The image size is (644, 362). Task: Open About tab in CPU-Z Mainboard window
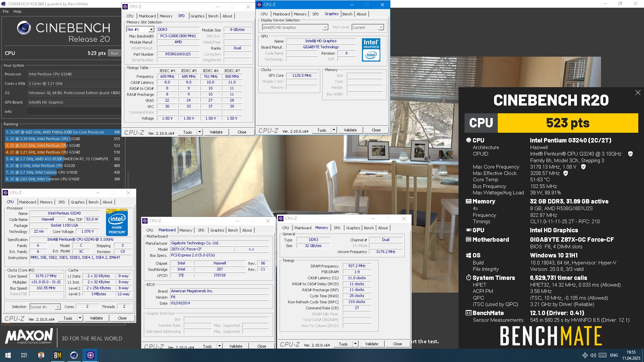tap(247, 230)
